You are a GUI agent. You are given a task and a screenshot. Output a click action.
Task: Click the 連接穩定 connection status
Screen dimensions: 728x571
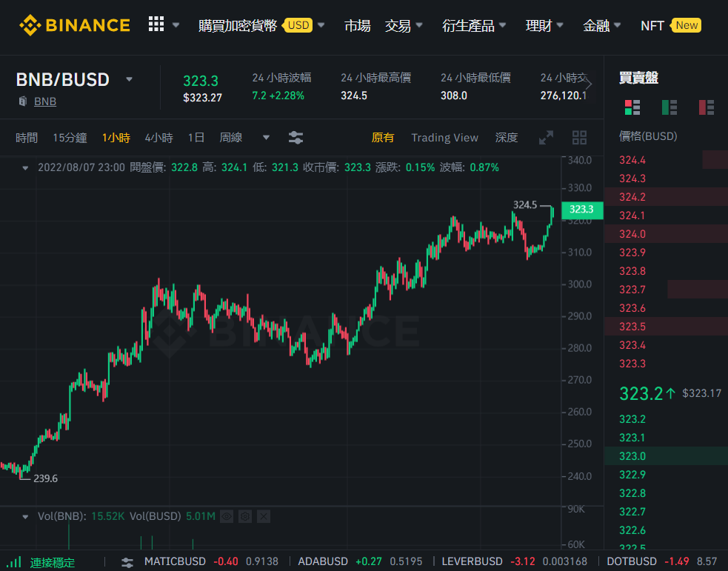[x=53, y=563]
